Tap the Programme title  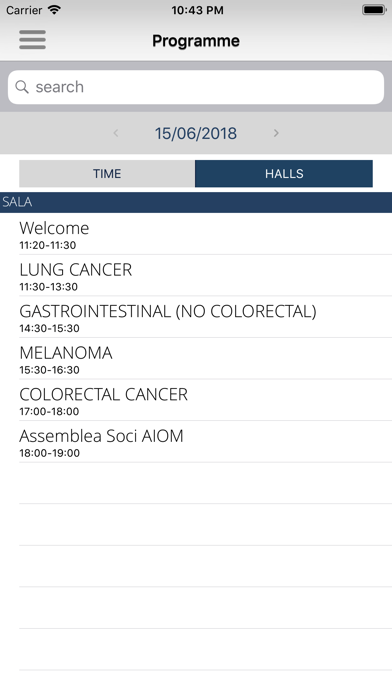pos(196,41)
